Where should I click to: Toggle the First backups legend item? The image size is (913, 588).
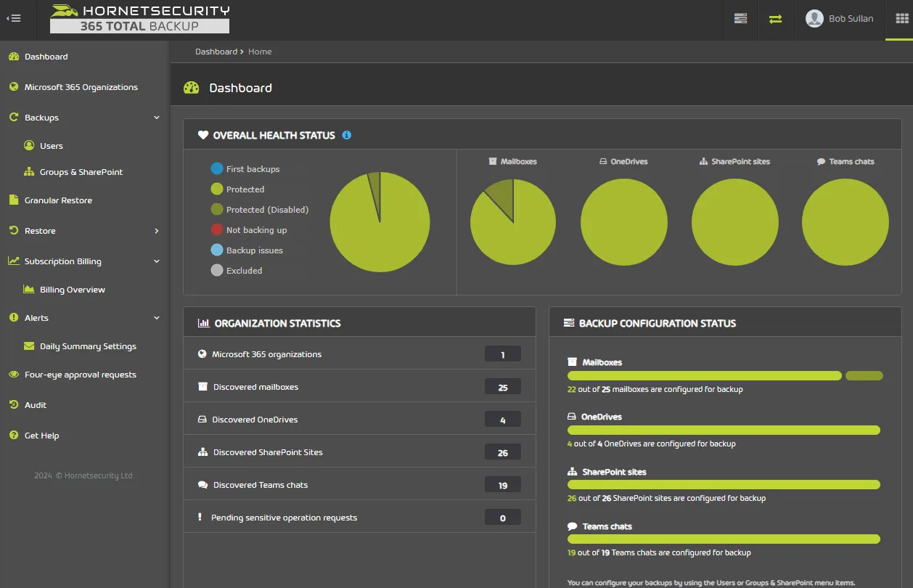click(x=245, y=169)
